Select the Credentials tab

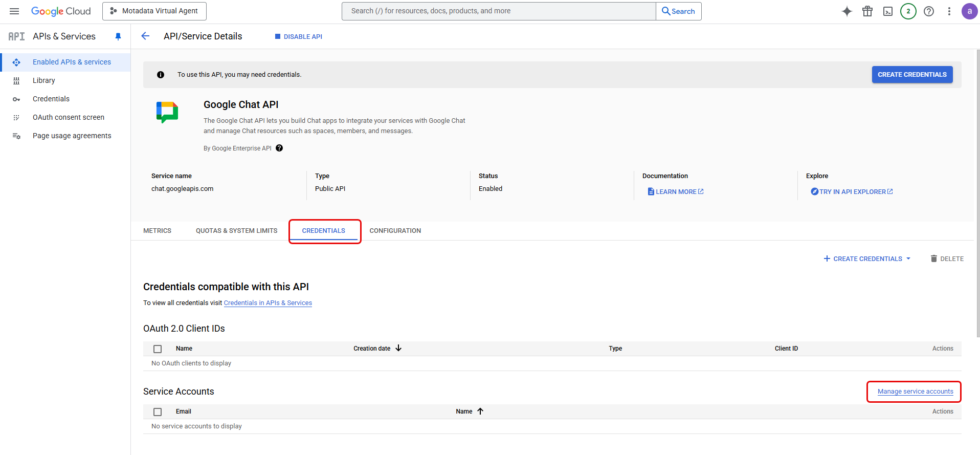point(324,231)
